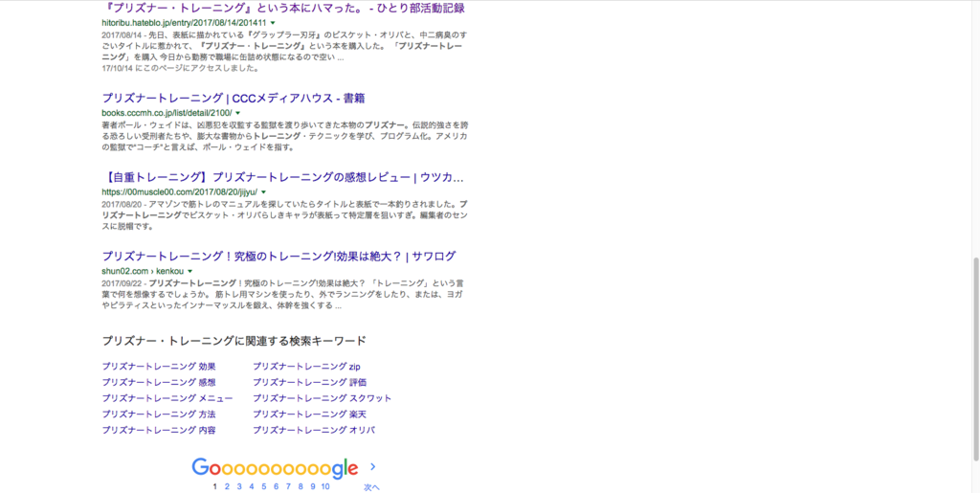Viewport: 980px width, 493px height.
Task: Click the next-page chevron beside the Google logo
Action: (x=373, y=467)
